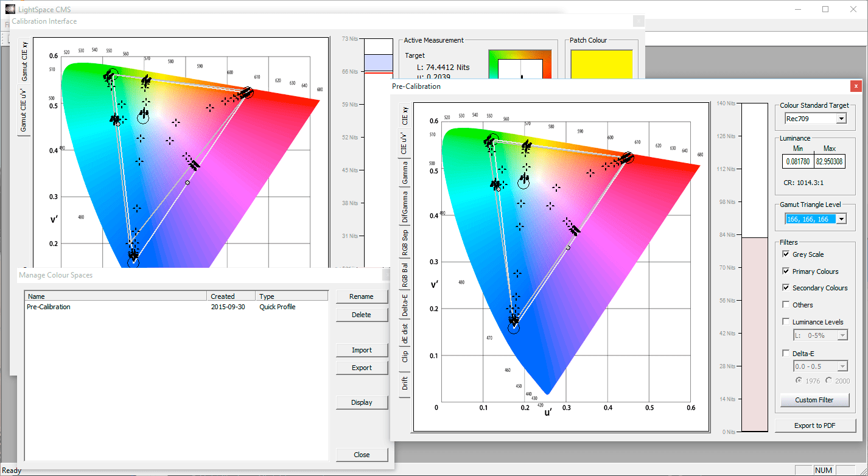
Task: Click the Rename button
Action: tap(362, 296)
